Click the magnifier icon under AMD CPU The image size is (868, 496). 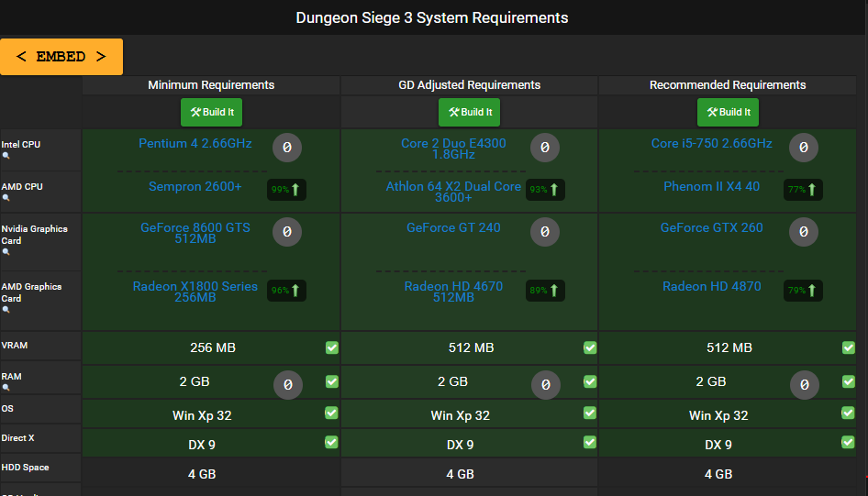6,198
